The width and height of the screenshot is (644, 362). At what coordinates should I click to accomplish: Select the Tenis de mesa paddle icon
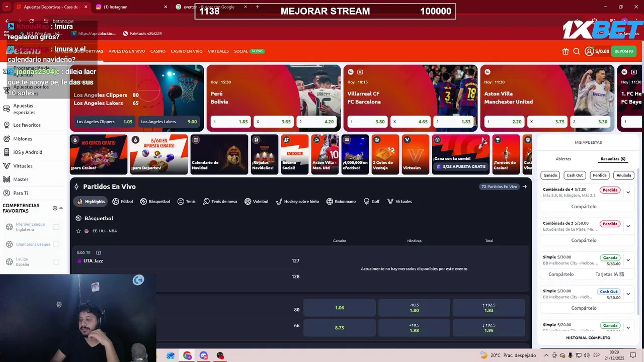tap(206, 202)
